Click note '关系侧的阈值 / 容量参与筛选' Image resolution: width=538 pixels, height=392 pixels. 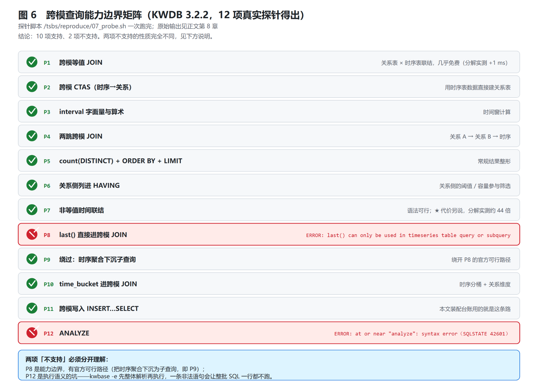[475, 186]
